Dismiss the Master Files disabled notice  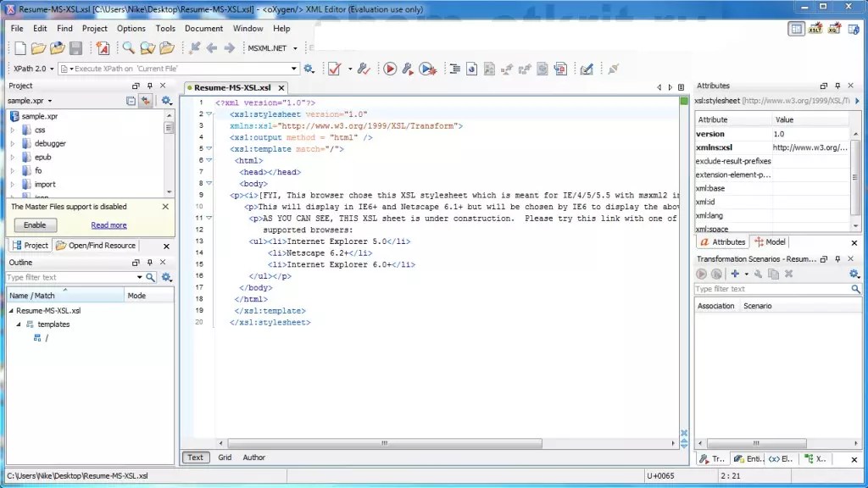point(165,207)
